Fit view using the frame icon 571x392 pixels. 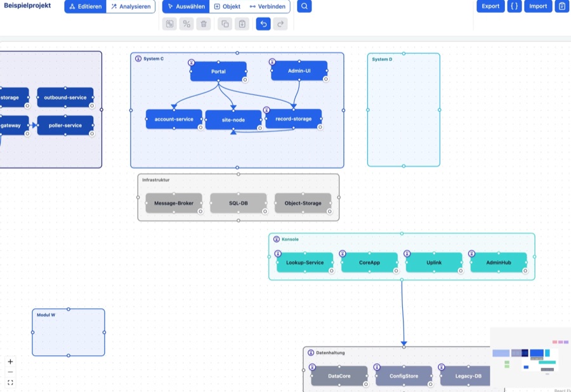(10, 382)
